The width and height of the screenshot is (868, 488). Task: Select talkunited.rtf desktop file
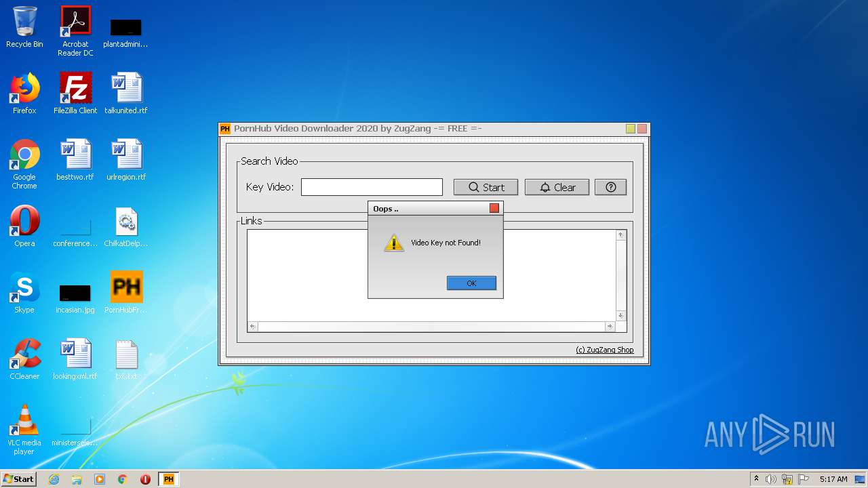point(126,94)
